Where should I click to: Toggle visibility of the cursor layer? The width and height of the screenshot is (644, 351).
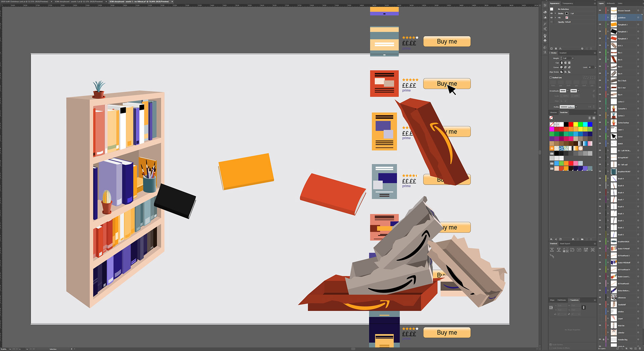[x=600, y=136]
